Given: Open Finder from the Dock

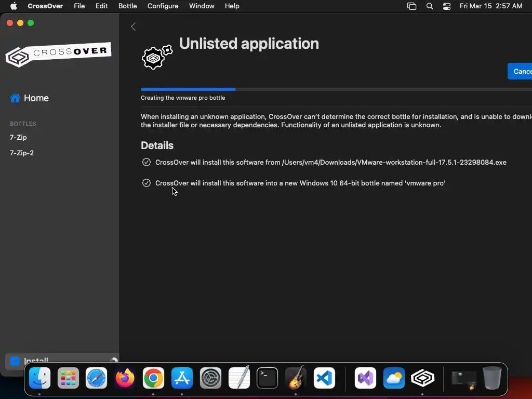Looking at the screenshot, I should coord(39,378).
